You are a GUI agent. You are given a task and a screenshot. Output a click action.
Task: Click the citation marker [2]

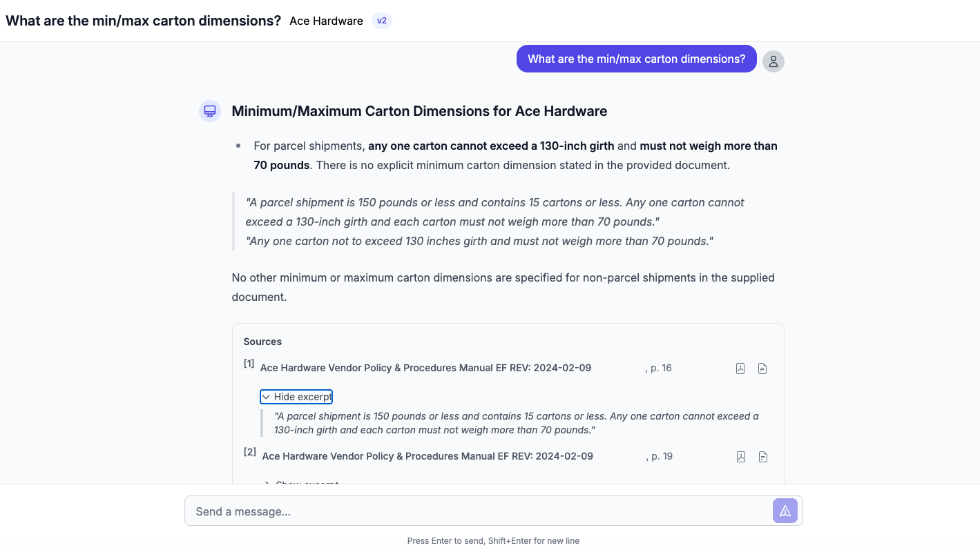pos(249,451)
